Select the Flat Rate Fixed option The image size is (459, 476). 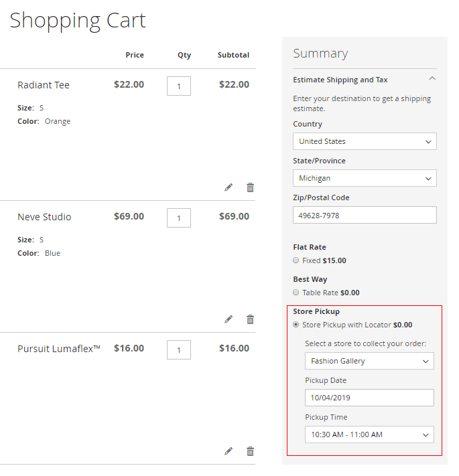click(x=296, y=260)
